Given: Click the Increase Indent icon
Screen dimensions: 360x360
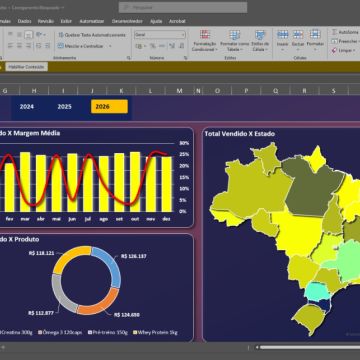Looking at the screenshot, I should point(47,45).
